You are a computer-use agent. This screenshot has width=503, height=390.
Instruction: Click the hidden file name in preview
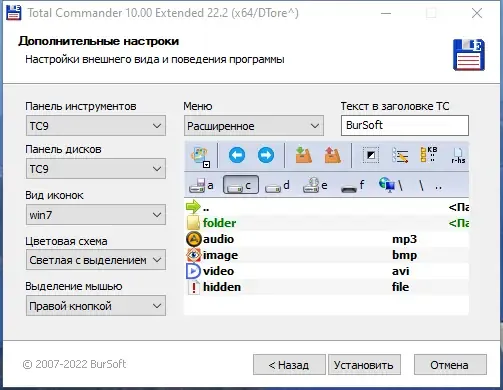pyautogui.click(x=222, y=287)
